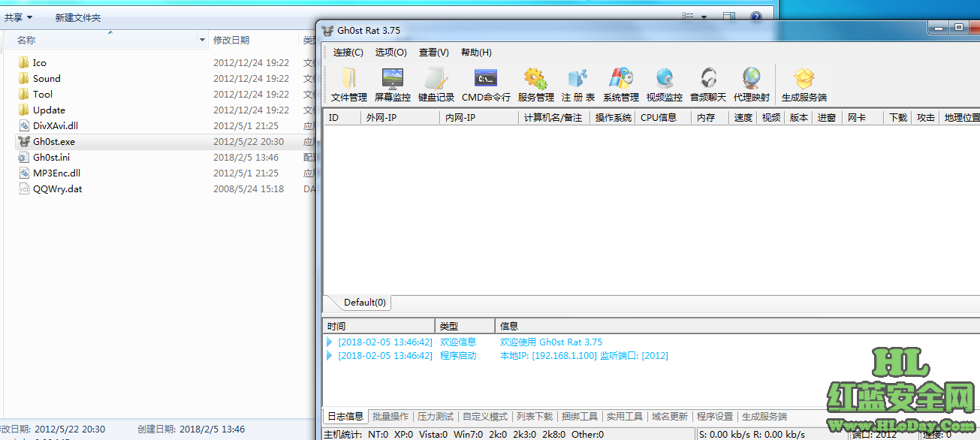Toggle the Explorer preview pane icon
Screen dimensions: 980x440
click(x=728, y=17)
